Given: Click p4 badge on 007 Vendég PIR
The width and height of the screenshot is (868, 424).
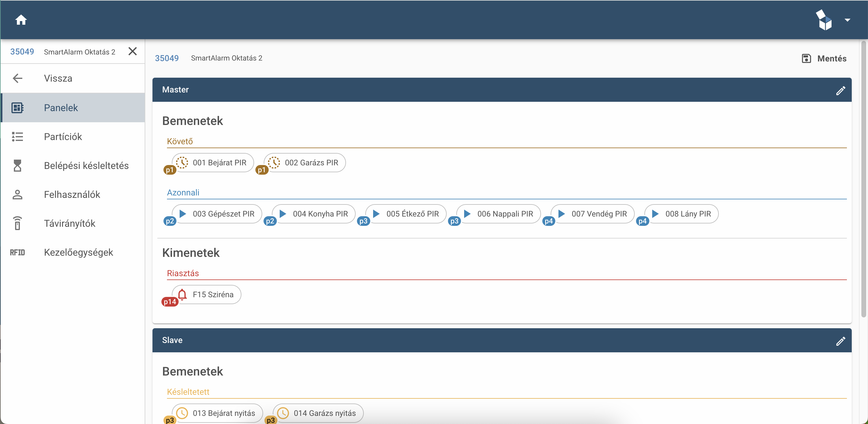Looking at the screenshot, I should pos(549,221).
